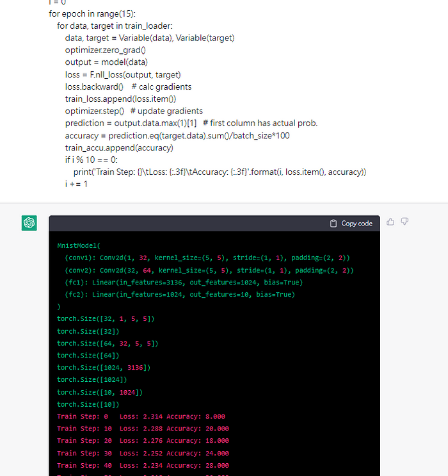Click the 'accuracy = prediction.eq' line
The image size is (448, 476).
(x=177, y=136)
